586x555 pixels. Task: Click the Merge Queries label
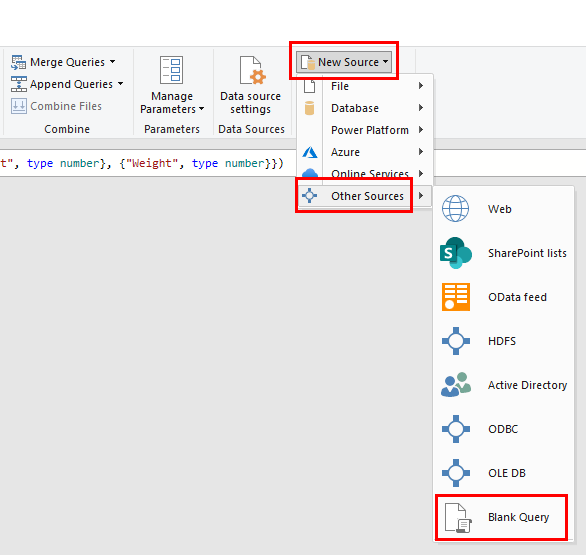coord(67,62)
